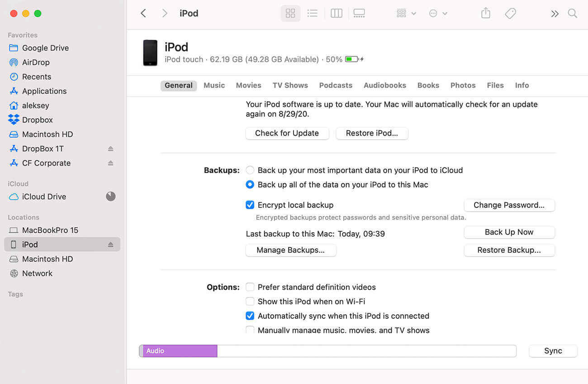The height and width of the screenshot is (384, 588).
Task: Click the Tags sidebar heading
Action: pyautogui.click(x=15, y=294)
